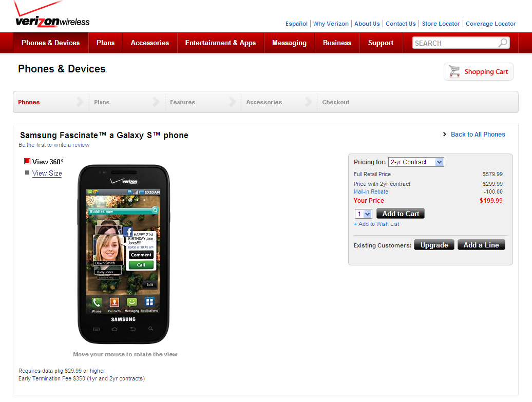Image resolution: width=532 pixels, height=402 pixels.
Task: Click the search magnifying glass icon
Action: [503, 43]
